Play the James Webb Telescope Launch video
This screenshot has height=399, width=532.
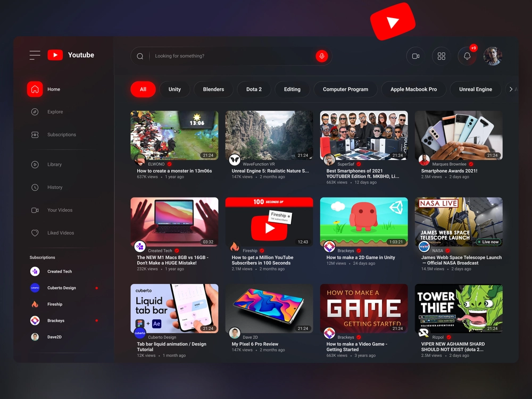[459, 222]
